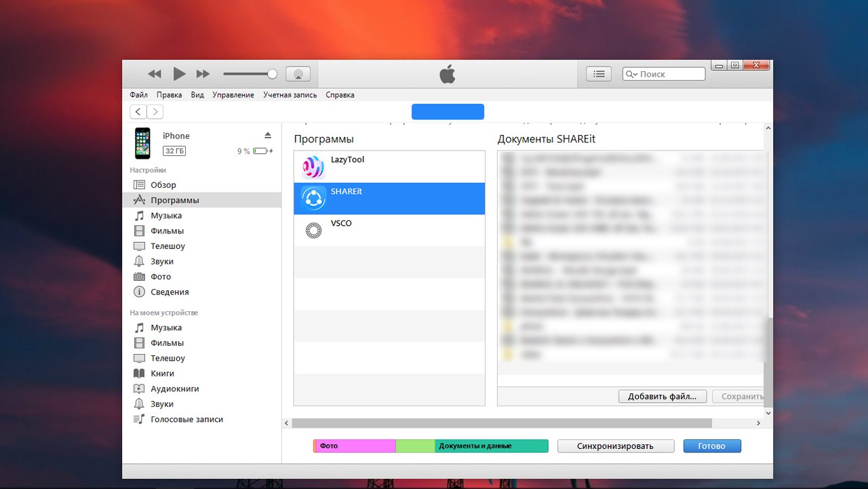Viewport: 868px width, 489px height.
Task: Click the horizontal scrollbar left arrow
Action: click(287, 423)
